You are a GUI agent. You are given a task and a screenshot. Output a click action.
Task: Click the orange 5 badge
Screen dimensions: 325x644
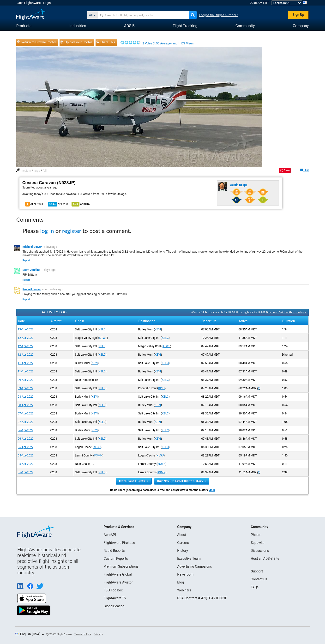(x=249, y=200)
